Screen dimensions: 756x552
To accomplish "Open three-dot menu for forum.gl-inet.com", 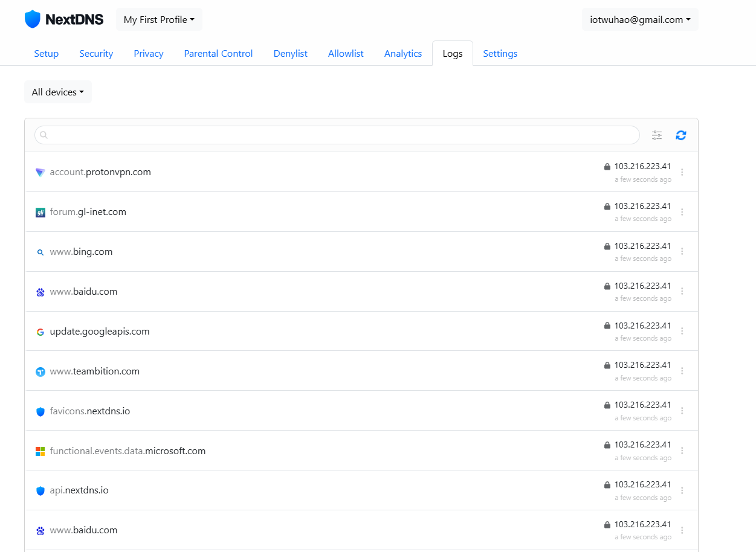I will click(682, 212).
